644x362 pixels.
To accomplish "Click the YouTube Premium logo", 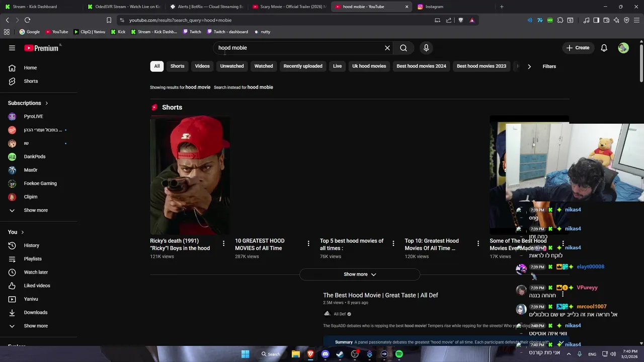I will tap(42, 48).
